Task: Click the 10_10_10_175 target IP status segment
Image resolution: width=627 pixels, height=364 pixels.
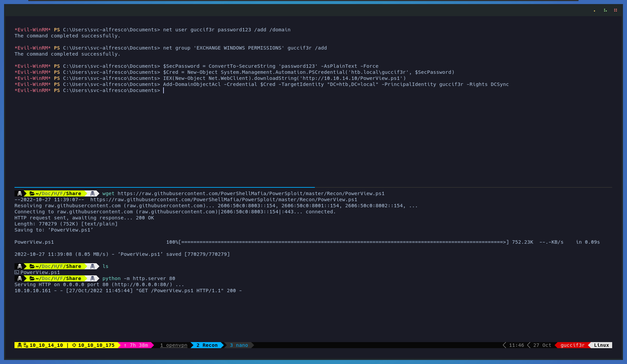Action: coord(96,345)
